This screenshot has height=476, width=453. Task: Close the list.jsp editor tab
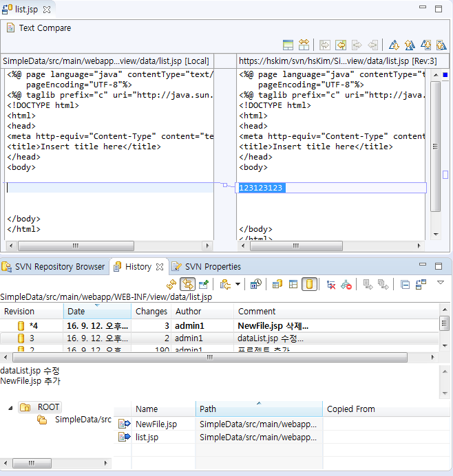(x=47, y=10)
